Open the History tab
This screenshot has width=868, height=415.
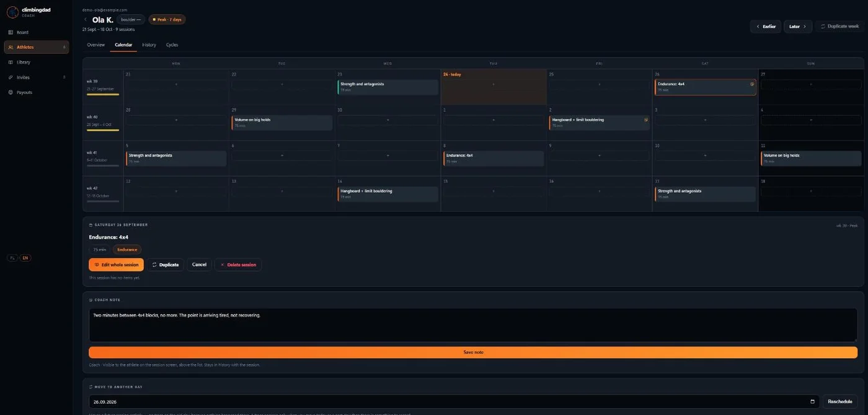[149, 45]
